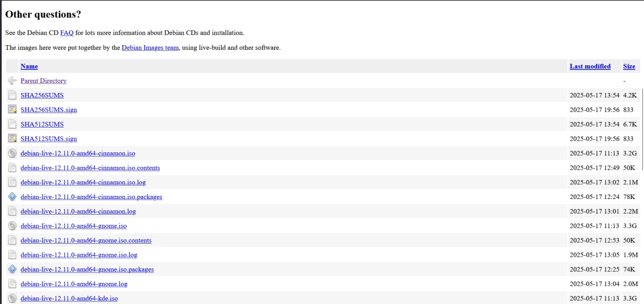Download debian-live-12.11.0-amd64-gnome.iso
This screenshot has width=644, height=304.
(73, 226)
